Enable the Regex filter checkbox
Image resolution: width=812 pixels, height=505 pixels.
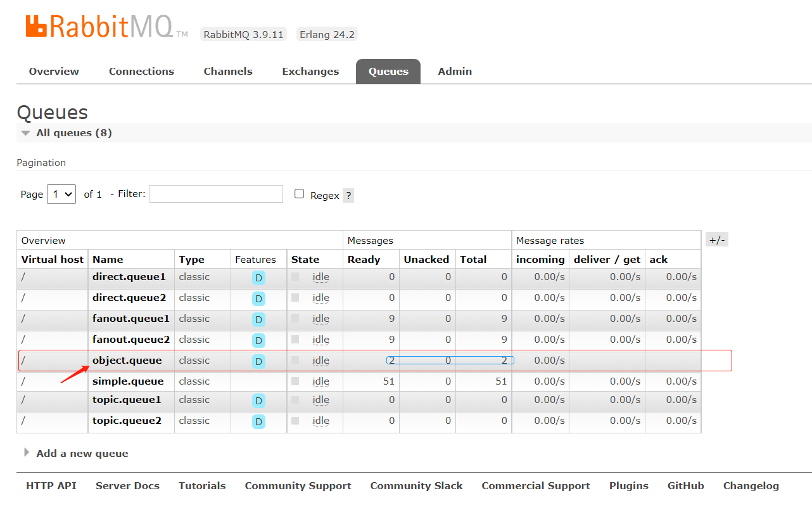point(300,194)
